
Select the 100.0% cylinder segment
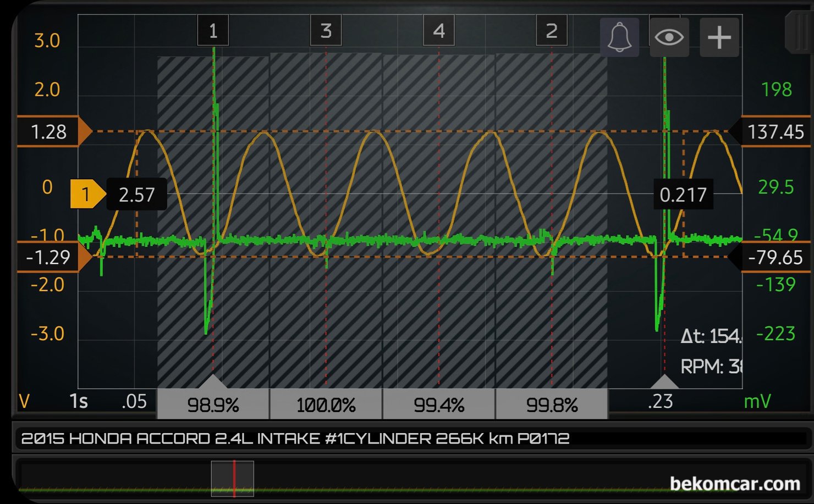[x=326, y=405]
